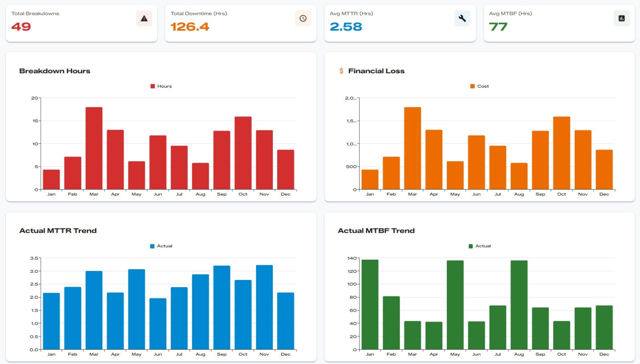Screen dimensions: 640x364
Task: Click the clock icon on Total Downtime card
Action: tap(303, 18)
